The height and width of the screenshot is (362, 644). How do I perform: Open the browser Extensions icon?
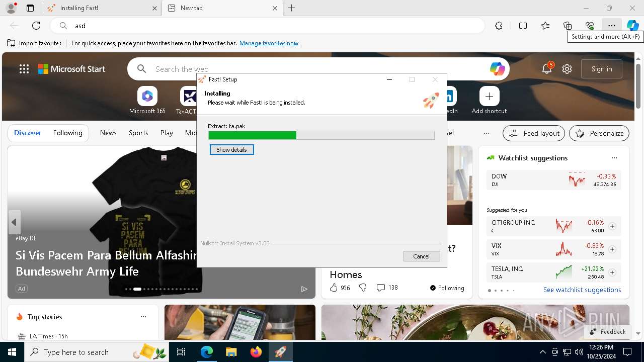[499, 26]
